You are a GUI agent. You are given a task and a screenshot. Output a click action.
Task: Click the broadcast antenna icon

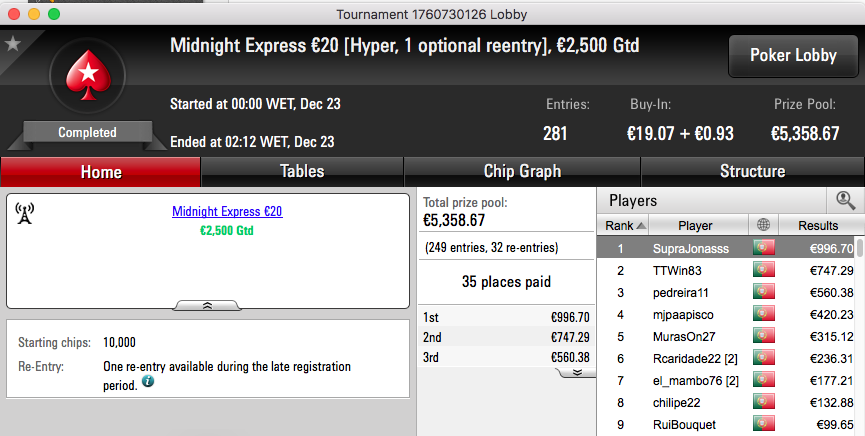click(25, 213)
